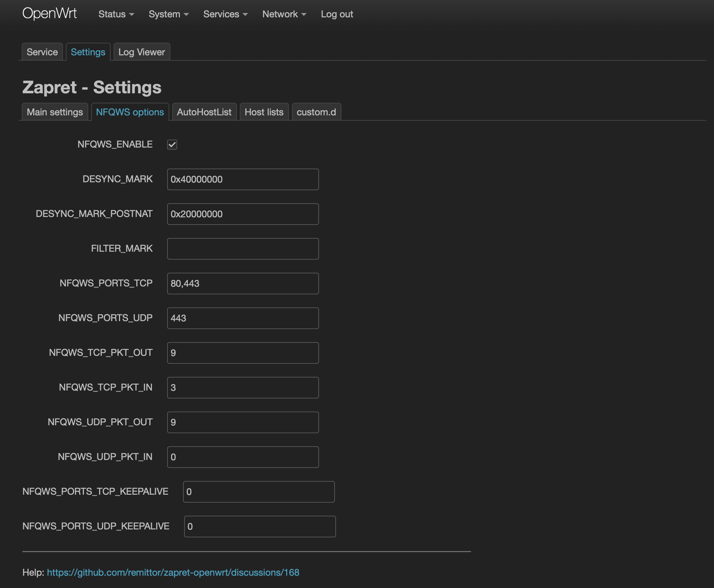Focus the NFQWS_UDP_PKT_OUT field
The height and width of the screenshot is (588, 714).
coord(243,422)
